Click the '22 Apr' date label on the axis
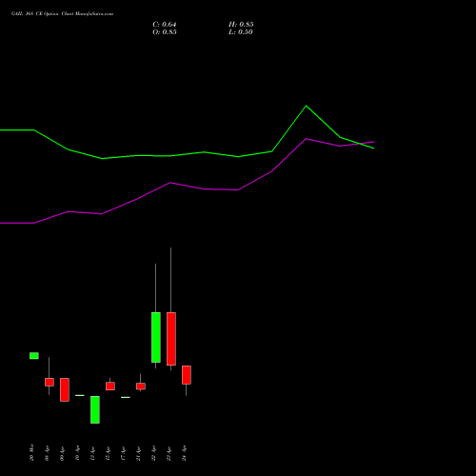The height and width of the screenshot is (476, 476). click(153, 453)
